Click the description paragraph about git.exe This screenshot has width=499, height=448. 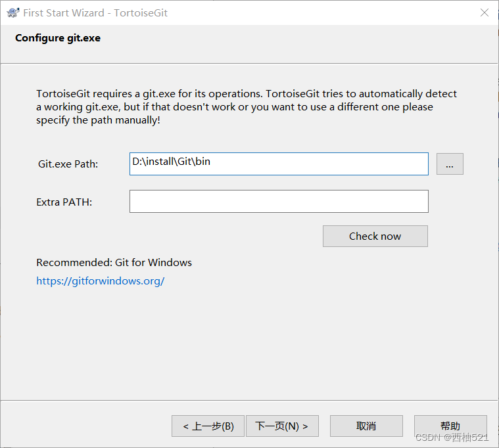click(x=247, y=107)
